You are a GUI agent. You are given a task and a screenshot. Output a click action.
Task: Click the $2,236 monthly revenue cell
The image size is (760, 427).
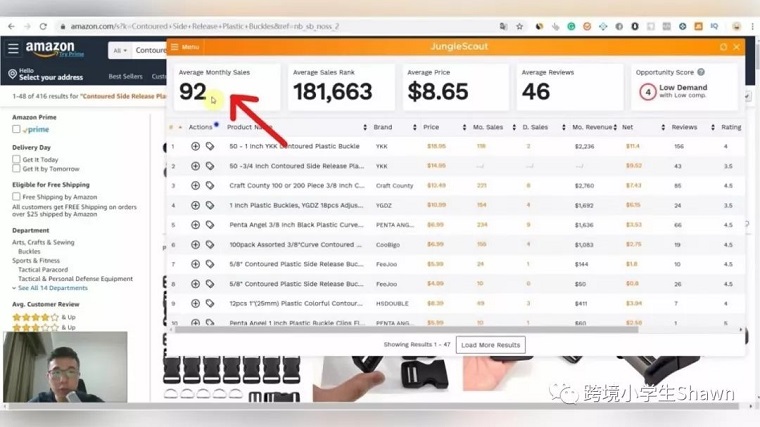(x=584, y=146)
